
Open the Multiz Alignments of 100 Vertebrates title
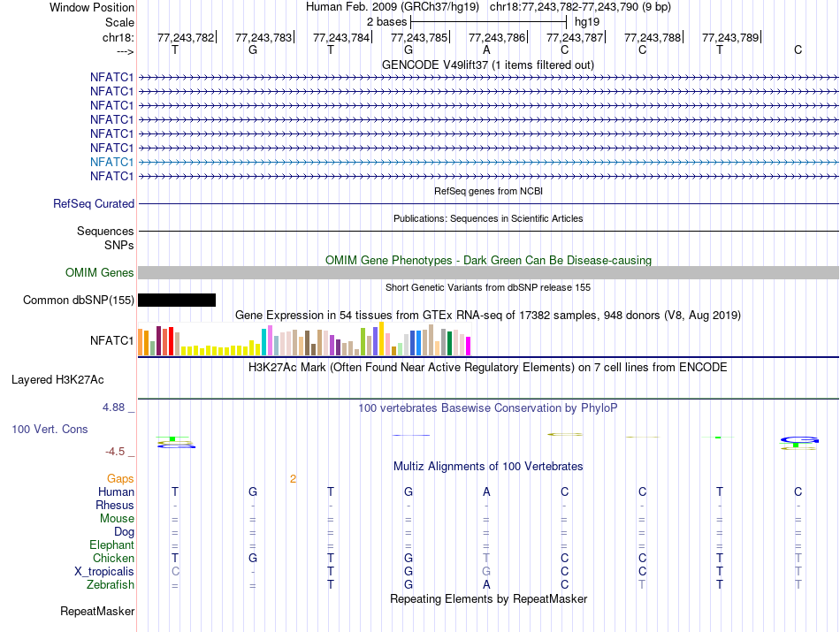(487, 466)
